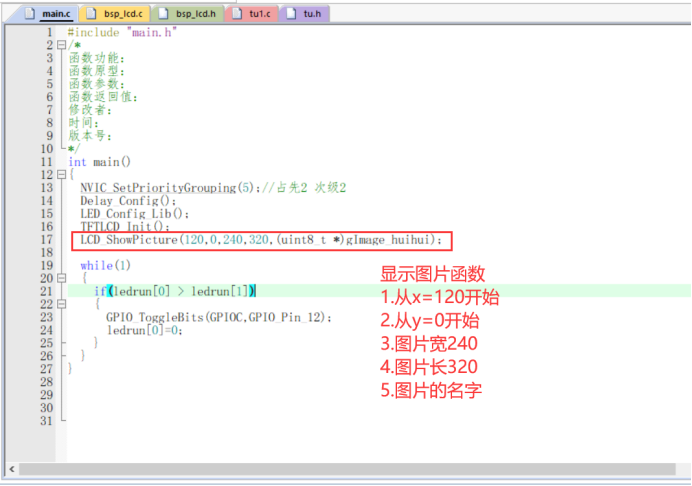The image size is (692, 486).
Task: Click the 占先2 次级2 comment
Action: pyautogui.click(x=305, y=188)
